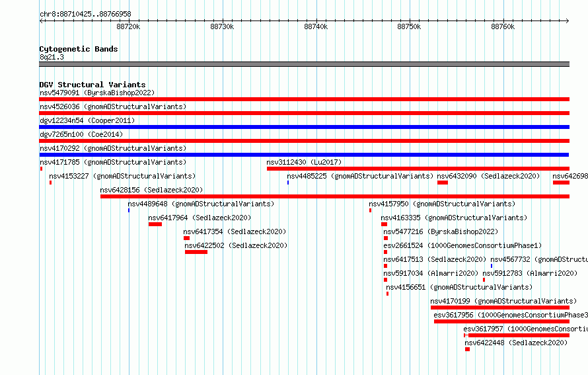
Task: Open nsv5917034 (Almarri2020) label
Action: pyautogui.click(x=431, y=273)
